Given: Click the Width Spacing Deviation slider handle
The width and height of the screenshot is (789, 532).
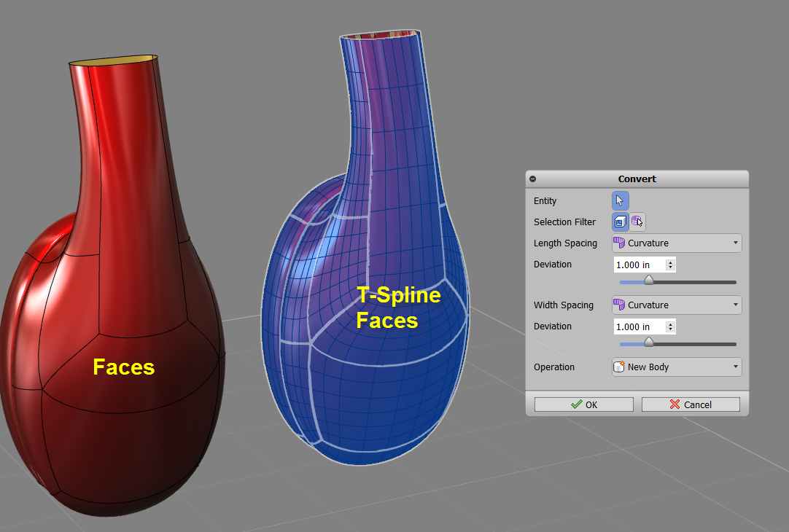Looking at the screenshot, I should [649, 343].
